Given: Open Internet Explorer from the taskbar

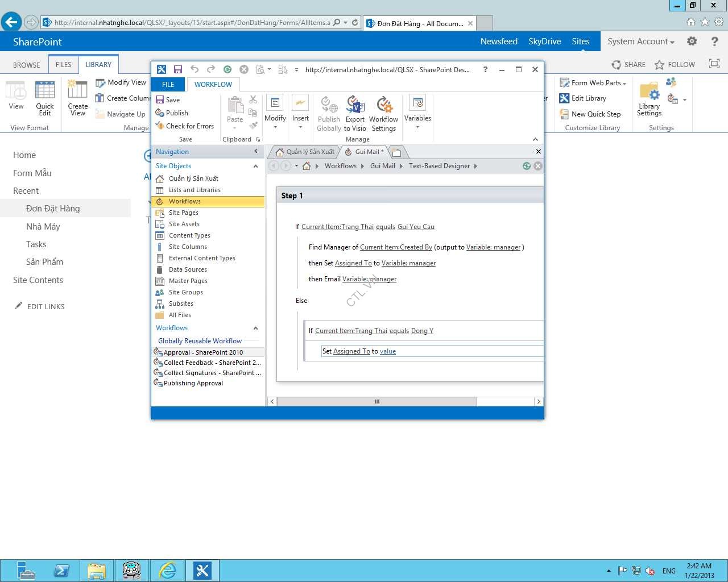Looking at the screenshot, I should [167, 570].
